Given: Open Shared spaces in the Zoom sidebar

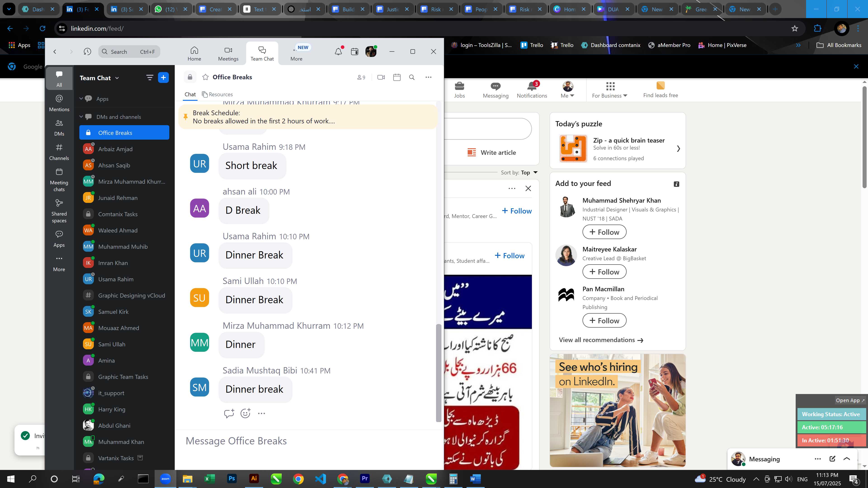Looking at the screenshot, I should (x=59, y=211).
